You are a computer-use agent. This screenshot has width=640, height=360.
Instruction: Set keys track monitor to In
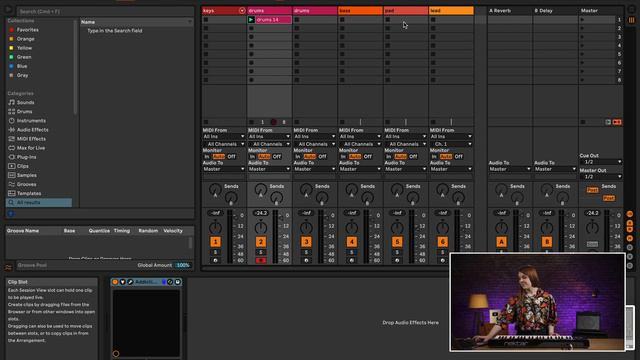coord(207,157)
